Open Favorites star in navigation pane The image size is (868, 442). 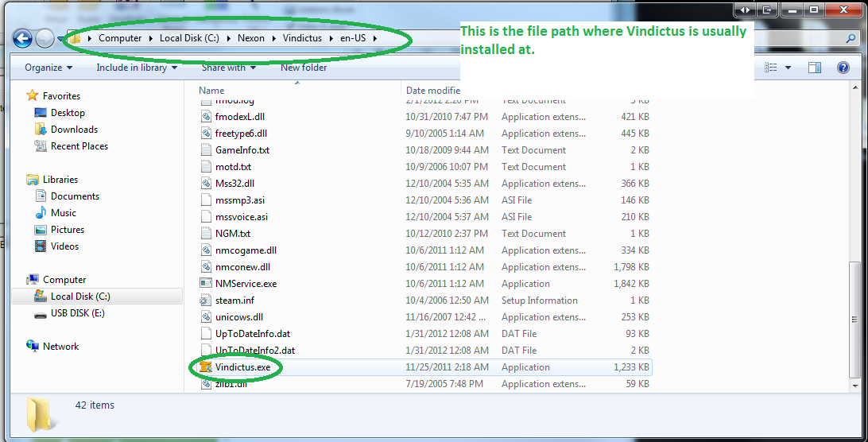click(x=33, y=96)
